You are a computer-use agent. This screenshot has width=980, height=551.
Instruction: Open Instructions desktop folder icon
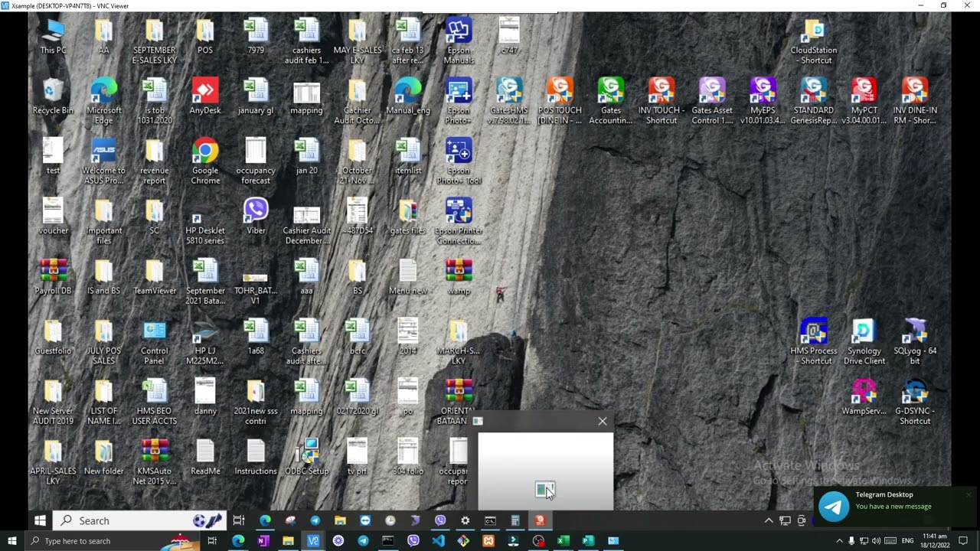(x=256, y=458)
